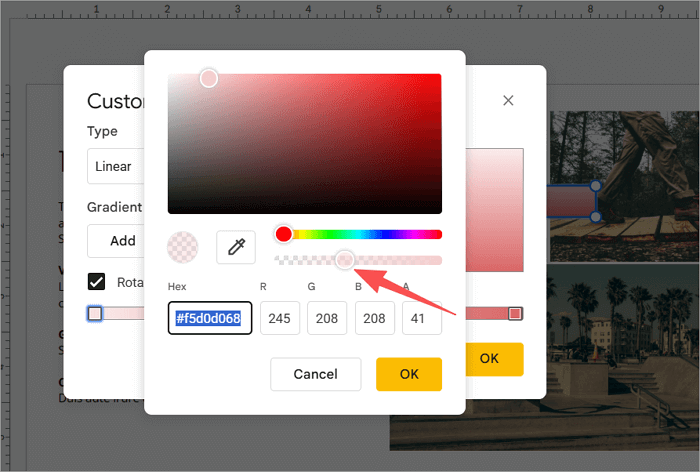
Task: Click the opacity slider handle
Action: (x=345, y=260)
